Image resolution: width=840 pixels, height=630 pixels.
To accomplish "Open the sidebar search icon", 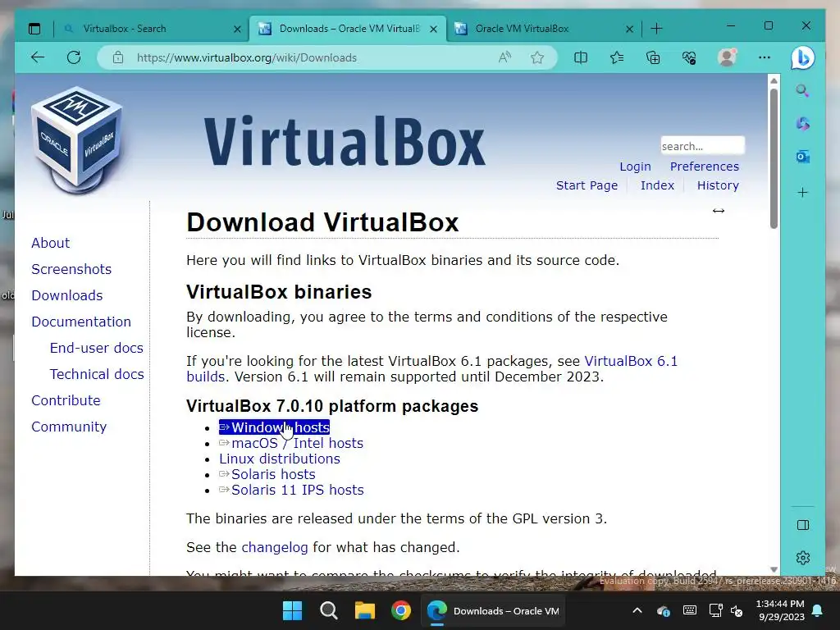I will point(802,90).
